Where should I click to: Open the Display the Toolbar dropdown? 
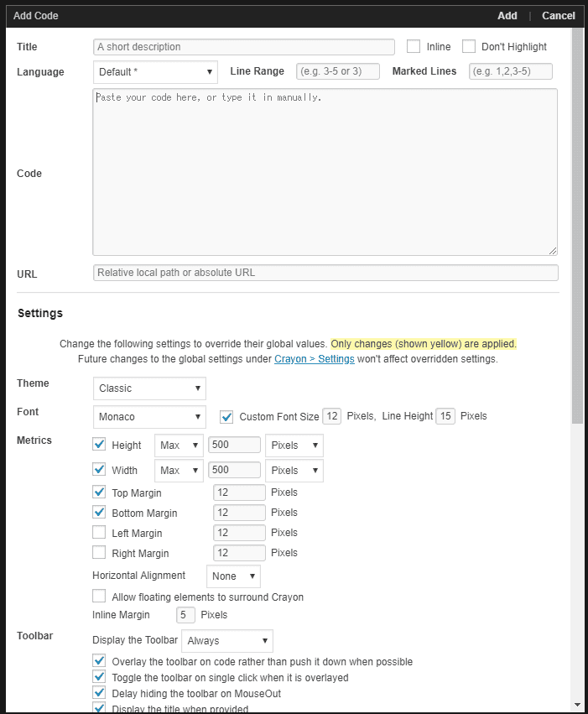coord(227,641)
